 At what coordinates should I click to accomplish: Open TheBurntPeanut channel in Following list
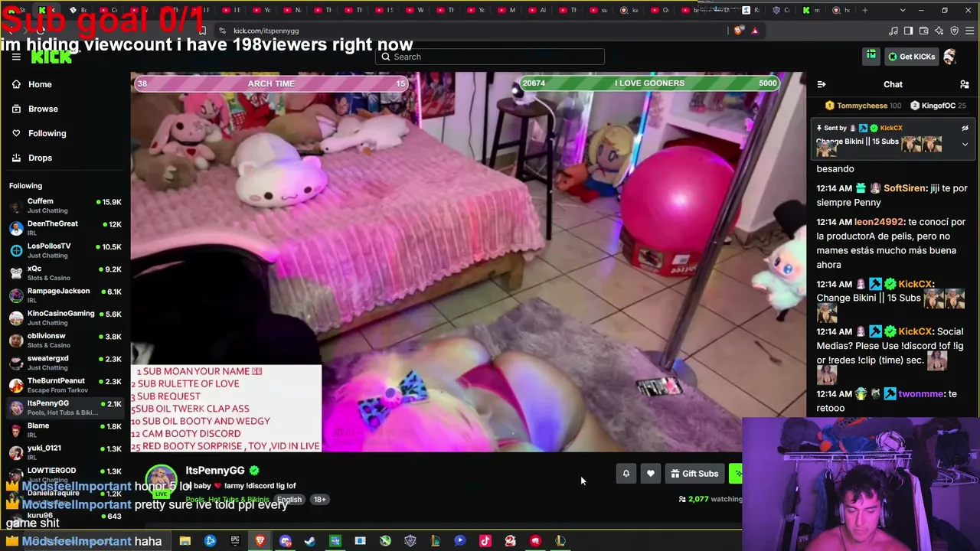tap(64, 385)
